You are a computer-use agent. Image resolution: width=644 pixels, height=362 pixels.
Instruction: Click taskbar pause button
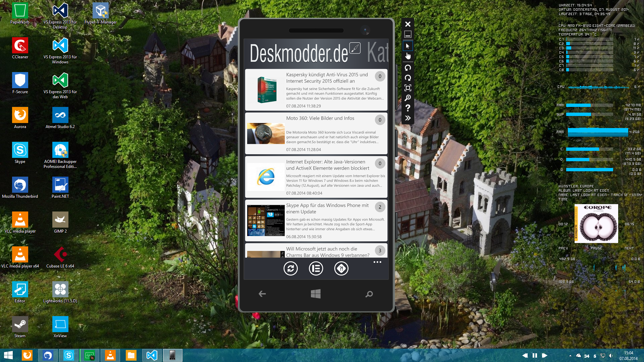(x=535, y=355)
